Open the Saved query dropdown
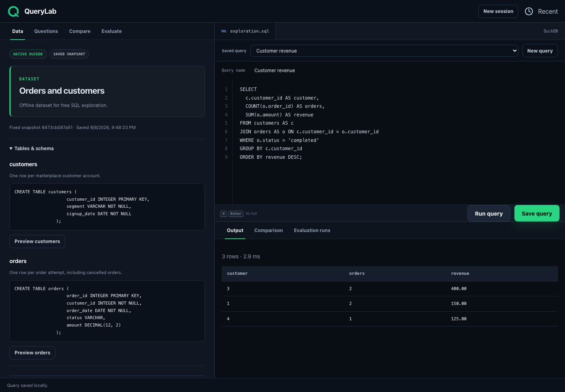The width and height of the screenshot is (565, 392). pyautogui.click(x=384, y=51)
